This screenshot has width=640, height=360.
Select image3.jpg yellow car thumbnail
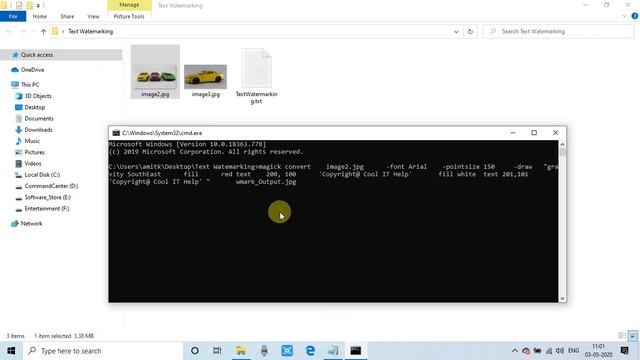205,76
